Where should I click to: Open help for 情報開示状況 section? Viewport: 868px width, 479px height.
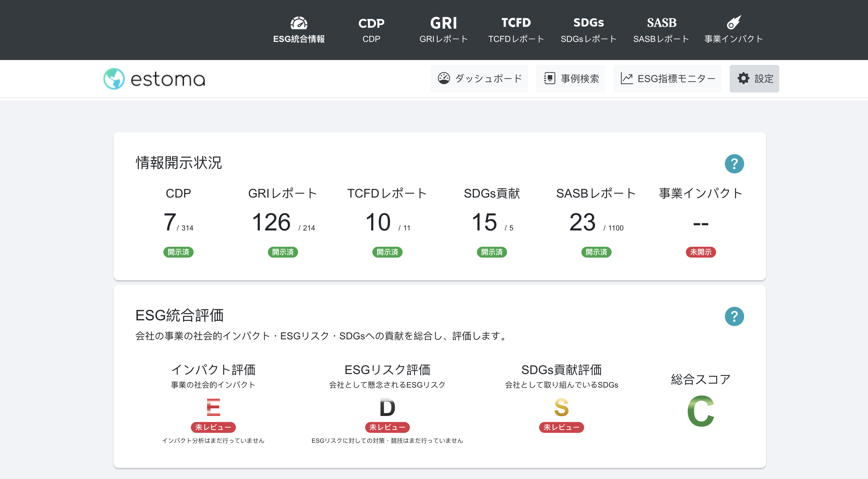(734, 164)
